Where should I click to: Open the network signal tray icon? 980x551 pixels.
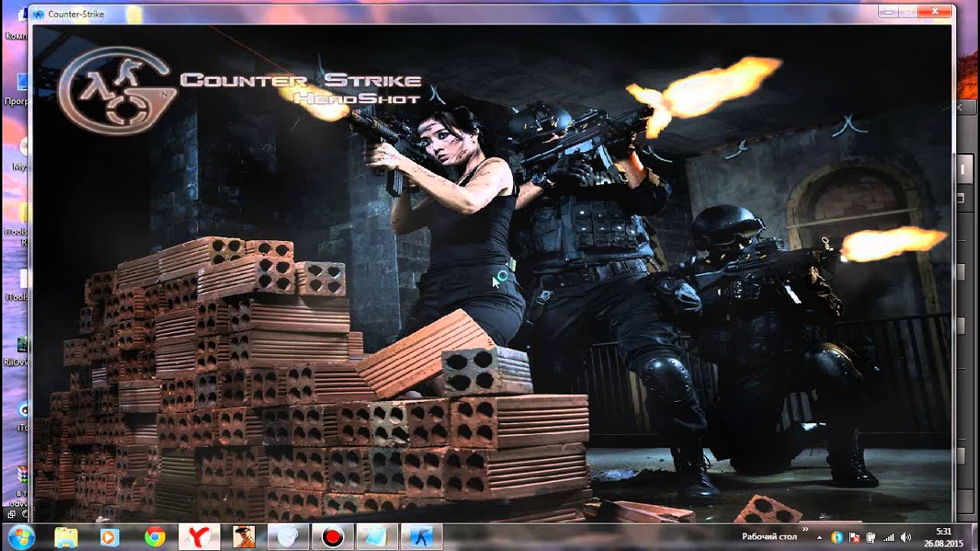pos(889,537)
